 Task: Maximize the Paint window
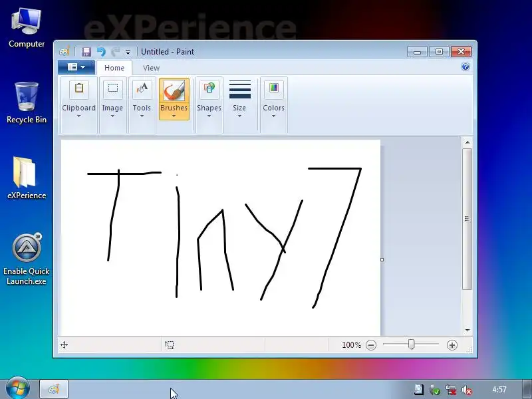tap(439, 52)
